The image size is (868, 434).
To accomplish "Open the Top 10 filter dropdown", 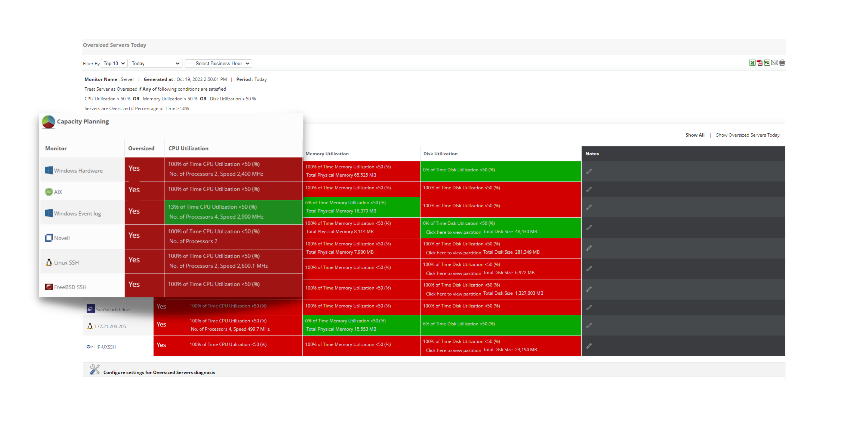I will 114,63.
